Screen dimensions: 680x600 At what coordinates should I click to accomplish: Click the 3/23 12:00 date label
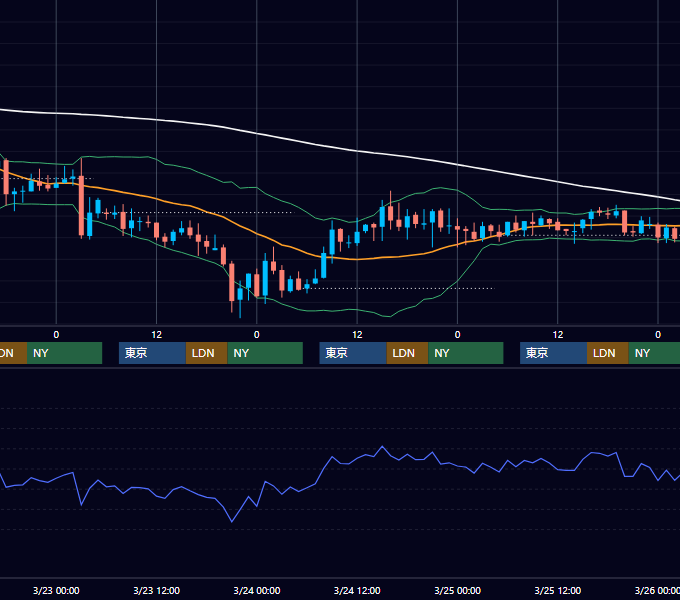157,590
